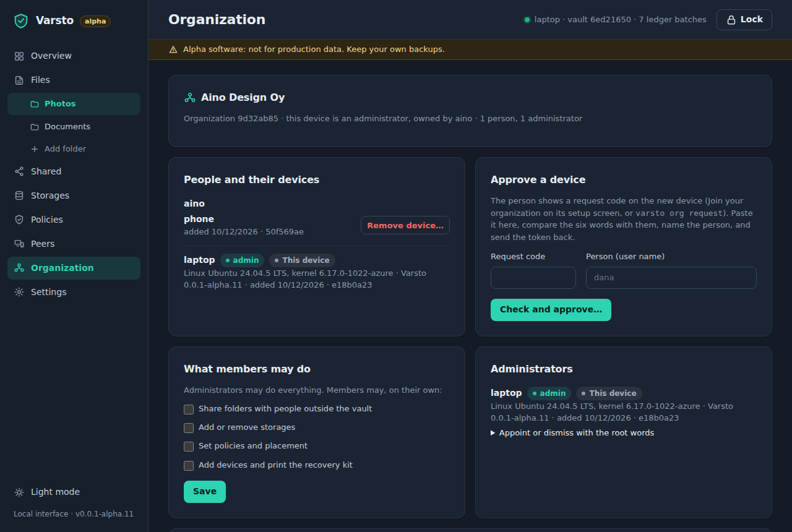Screen dimensions: 792x532
Task: Click the Photos folder icon
Action: 35,104
